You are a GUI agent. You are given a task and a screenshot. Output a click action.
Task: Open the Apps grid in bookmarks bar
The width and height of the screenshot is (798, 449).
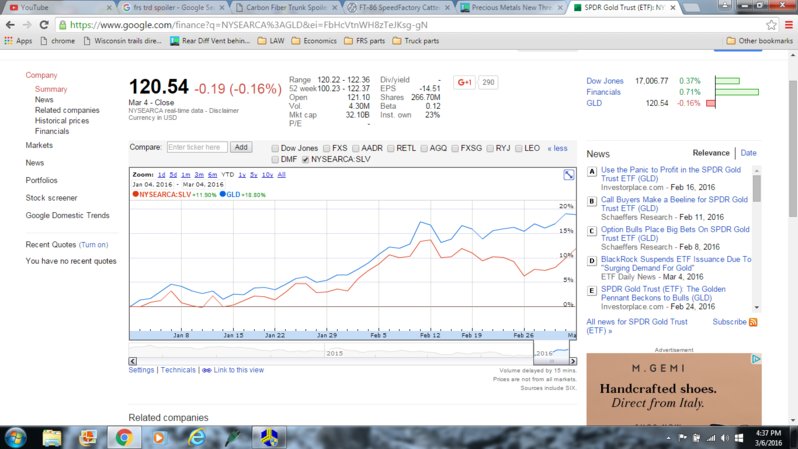click(18, 41)
